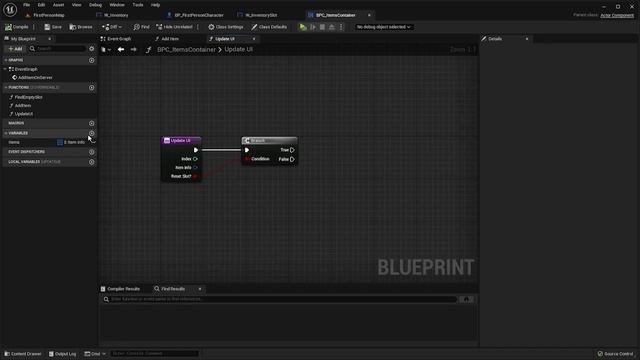Add a new graph with plus icon
This screenshot has width=640, height=360.
[91, 60]
